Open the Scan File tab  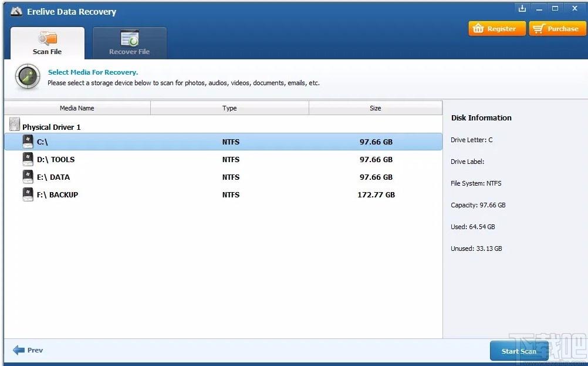click(48, 43)
